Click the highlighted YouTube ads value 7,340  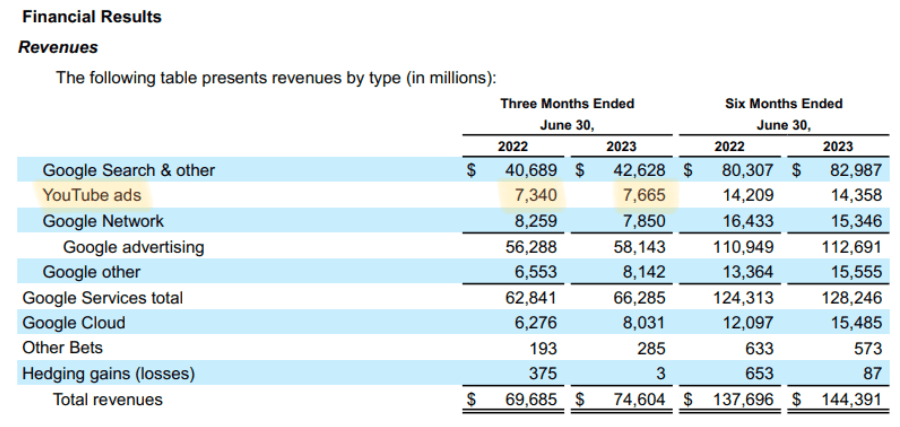coord(535,196)
